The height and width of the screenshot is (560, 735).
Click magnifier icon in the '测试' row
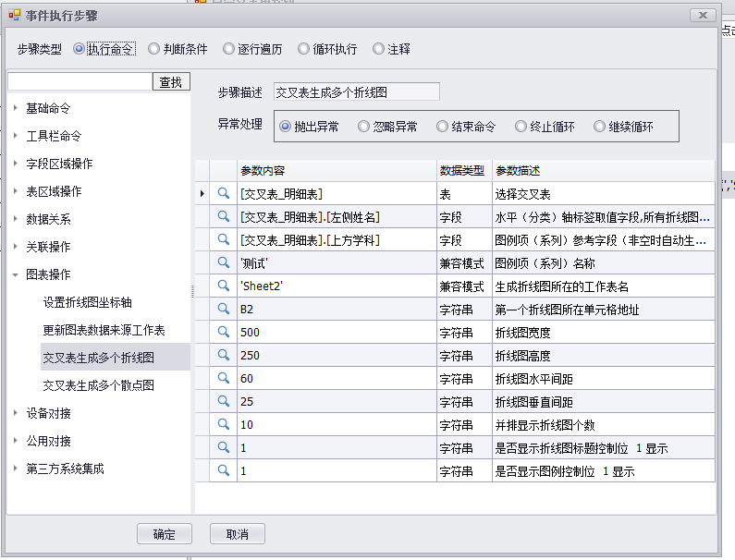click(223, 262)
